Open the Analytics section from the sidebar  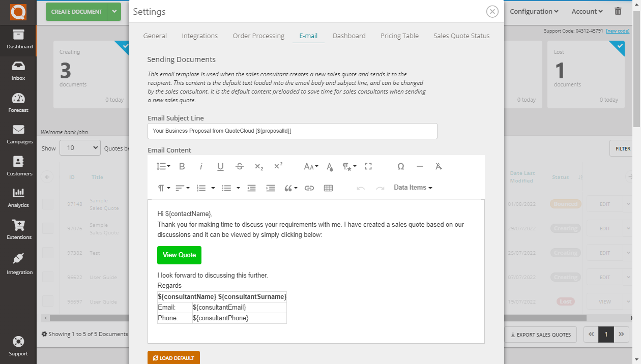coord(18,198)
